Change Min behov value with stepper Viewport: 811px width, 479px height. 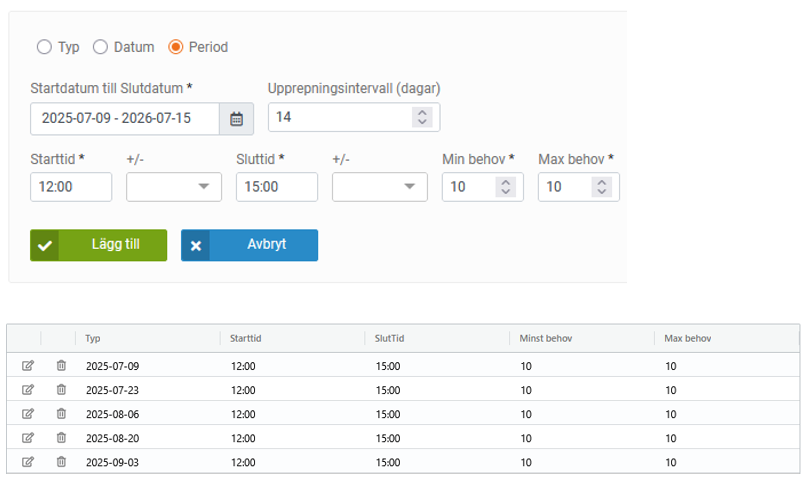tap(506, 187)
